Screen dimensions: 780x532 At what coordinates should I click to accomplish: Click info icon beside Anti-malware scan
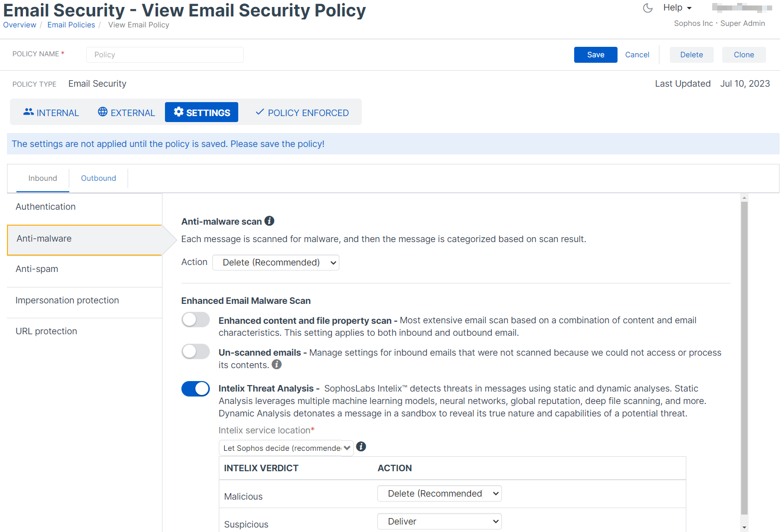(269, 221)
